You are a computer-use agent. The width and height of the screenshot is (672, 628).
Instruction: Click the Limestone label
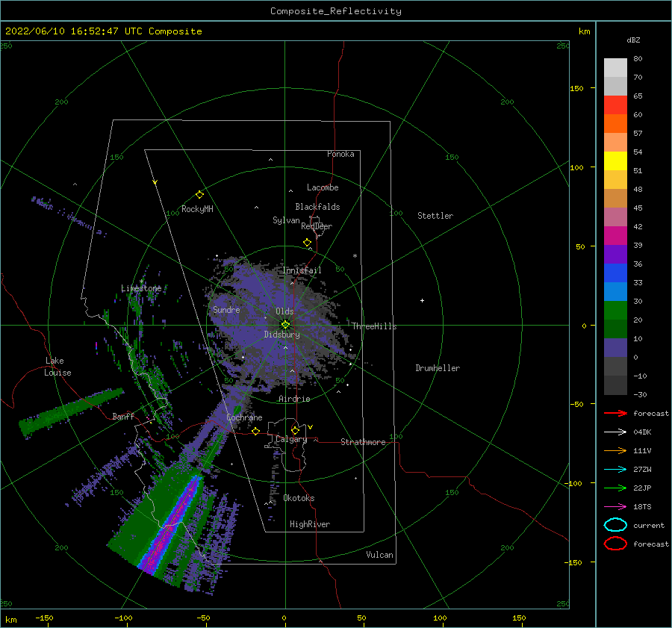pos(141,288)
